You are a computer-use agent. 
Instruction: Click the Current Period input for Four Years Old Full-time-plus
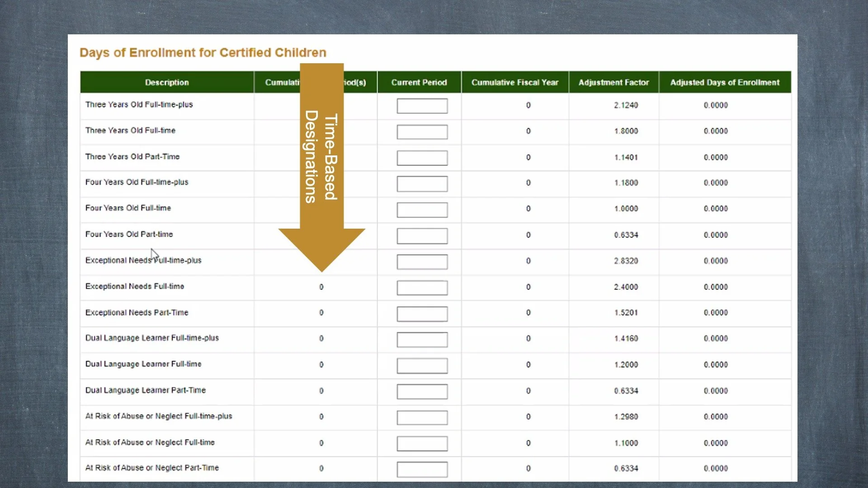coord(421,183)
